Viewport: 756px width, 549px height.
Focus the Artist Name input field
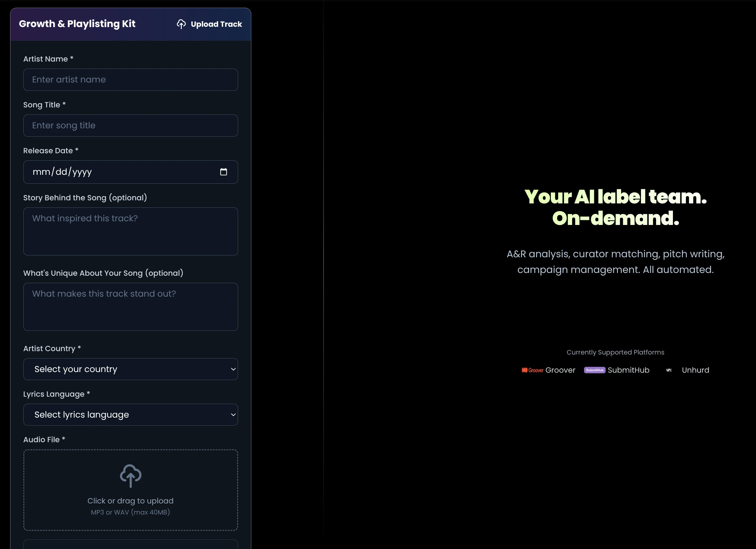[130, 80]
